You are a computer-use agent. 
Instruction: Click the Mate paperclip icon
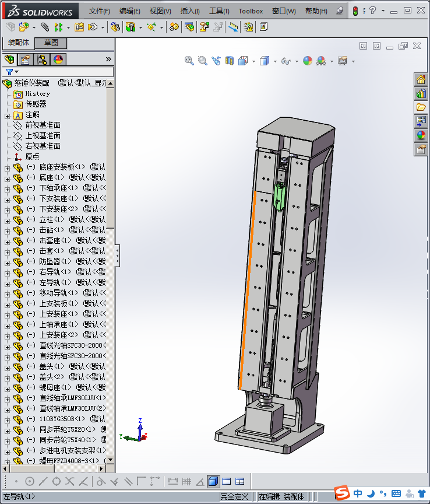[45, 27]
